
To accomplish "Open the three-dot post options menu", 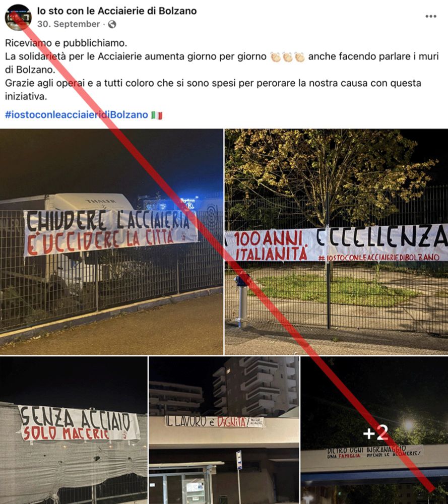I will [x=431, y=17].
